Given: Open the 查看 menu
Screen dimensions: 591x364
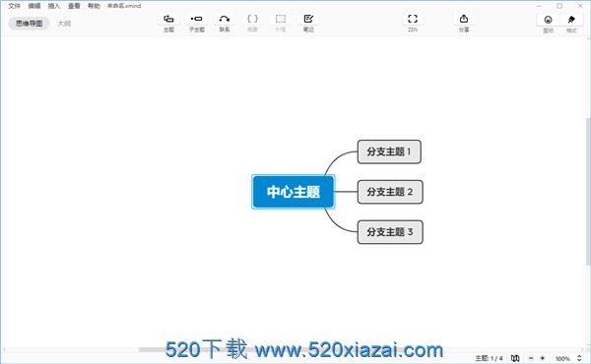Looking at the screenshot, I should point(74,6).
